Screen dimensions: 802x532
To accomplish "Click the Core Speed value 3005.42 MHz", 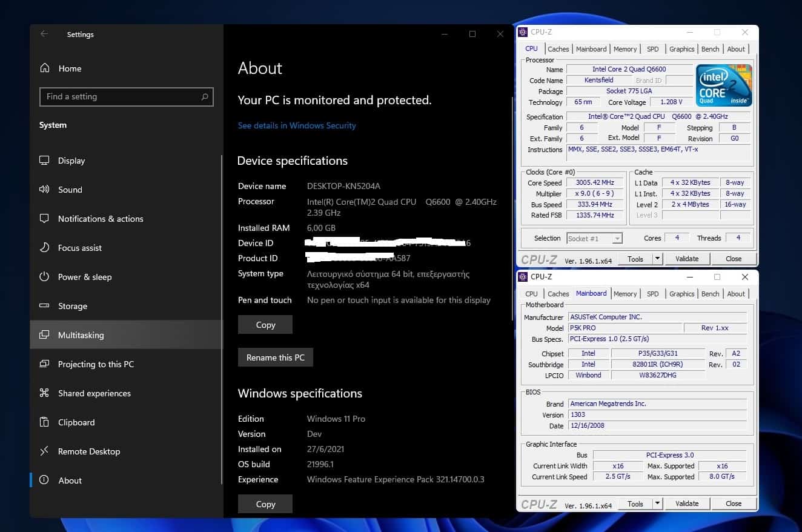I will coord(595,182).
